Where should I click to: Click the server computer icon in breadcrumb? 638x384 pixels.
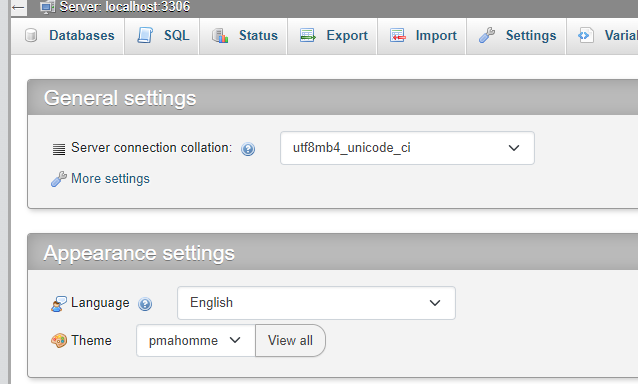click(x=47, y=7)
